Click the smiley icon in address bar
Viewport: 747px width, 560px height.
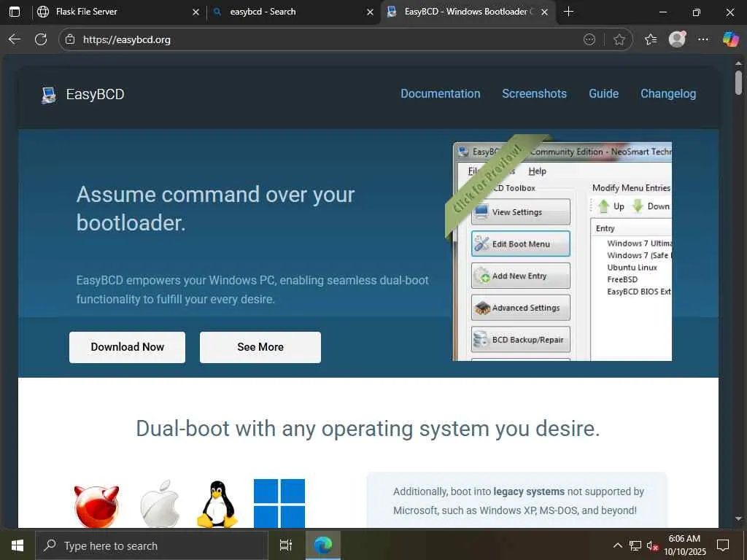pos(589,39)
